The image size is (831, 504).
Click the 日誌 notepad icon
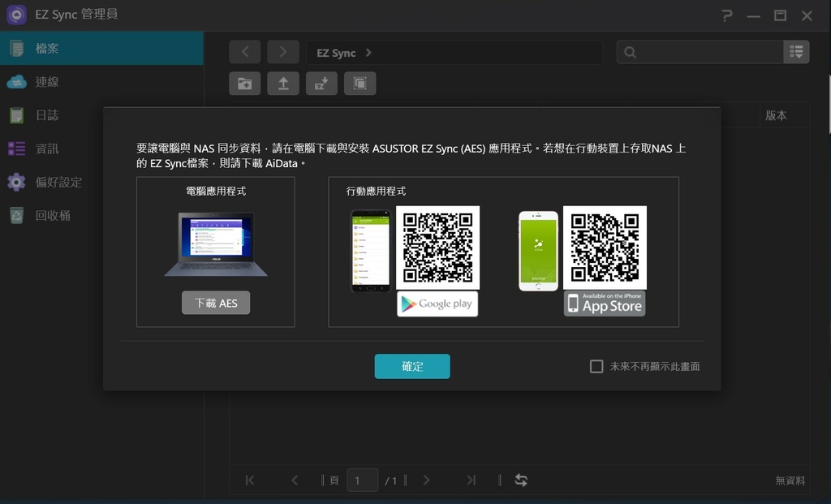pos(16,115)
